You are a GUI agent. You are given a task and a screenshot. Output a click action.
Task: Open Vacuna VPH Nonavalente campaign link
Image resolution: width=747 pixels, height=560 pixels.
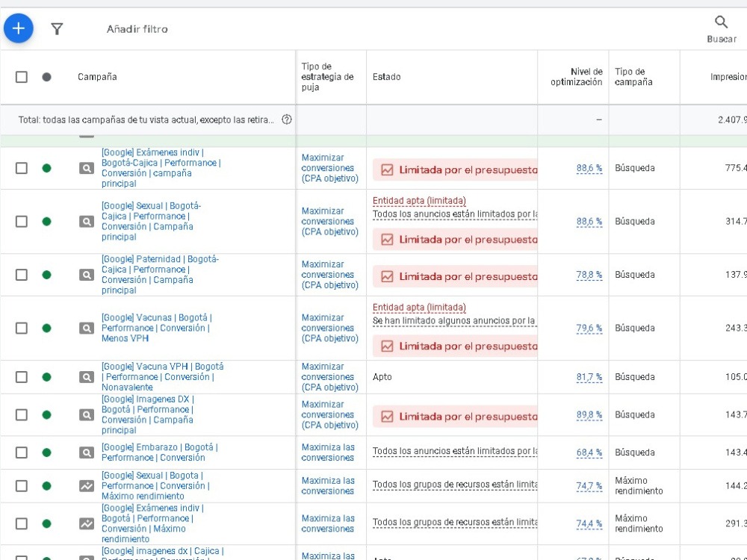(162, 377)
